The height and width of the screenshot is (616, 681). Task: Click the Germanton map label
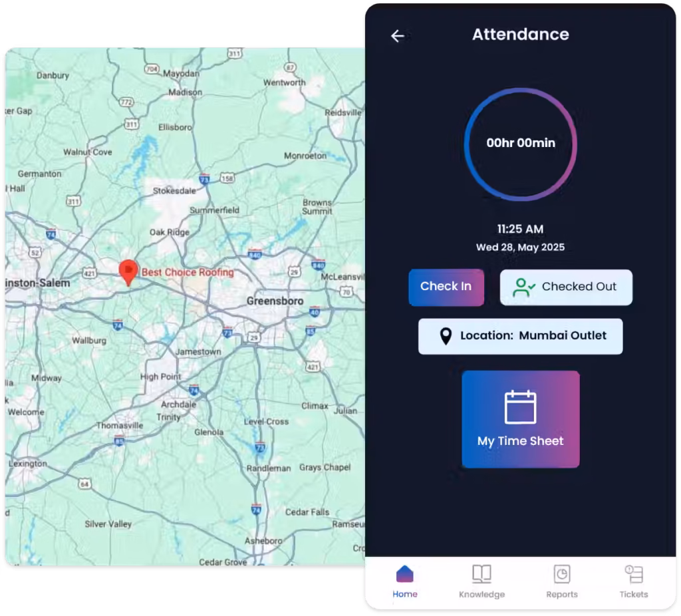click(x=39, y=174)
